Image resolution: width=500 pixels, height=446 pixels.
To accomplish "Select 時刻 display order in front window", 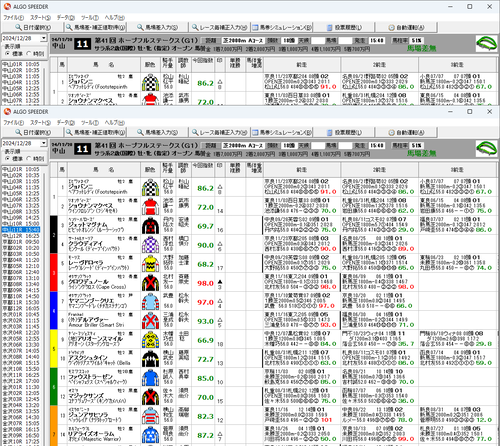I will [x=29, y=159].
